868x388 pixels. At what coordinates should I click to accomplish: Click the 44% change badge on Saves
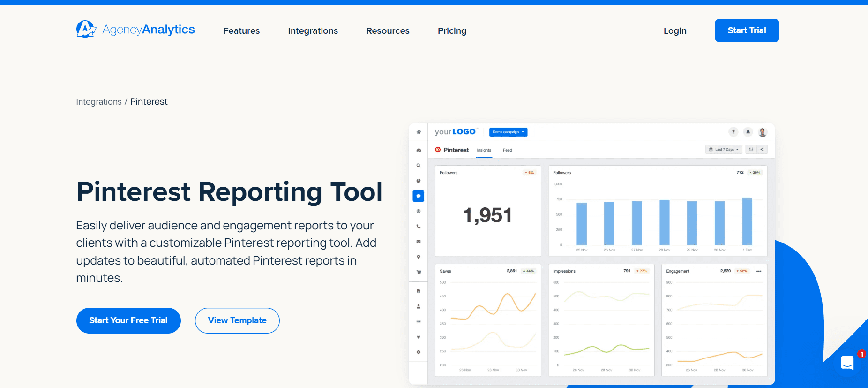[x=529, y=271]
